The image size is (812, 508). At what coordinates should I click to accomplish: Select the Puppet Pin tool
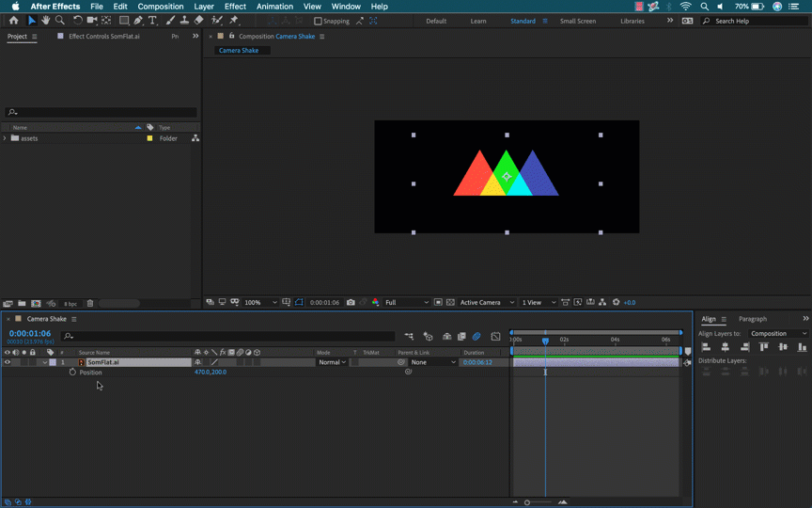pos(234,20)
